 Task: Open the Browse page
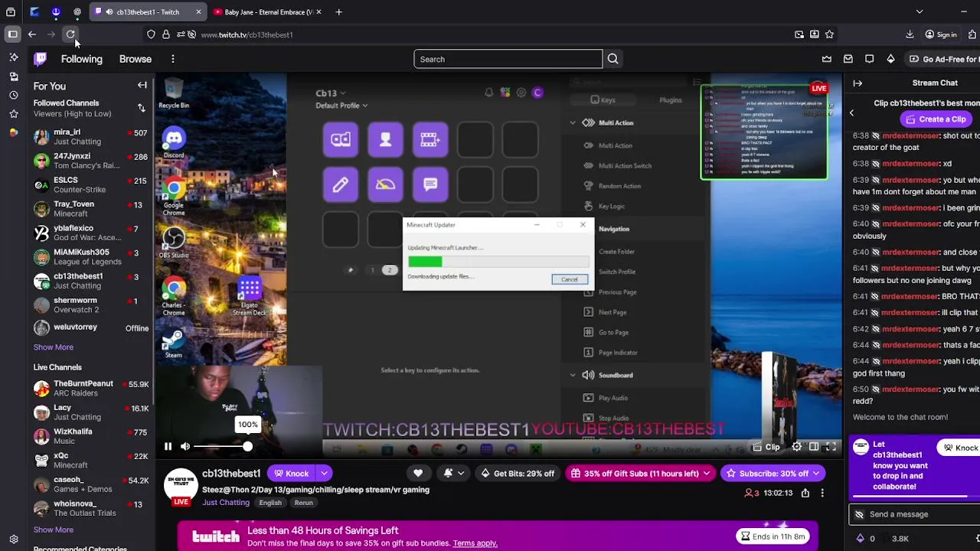(136, 59)
